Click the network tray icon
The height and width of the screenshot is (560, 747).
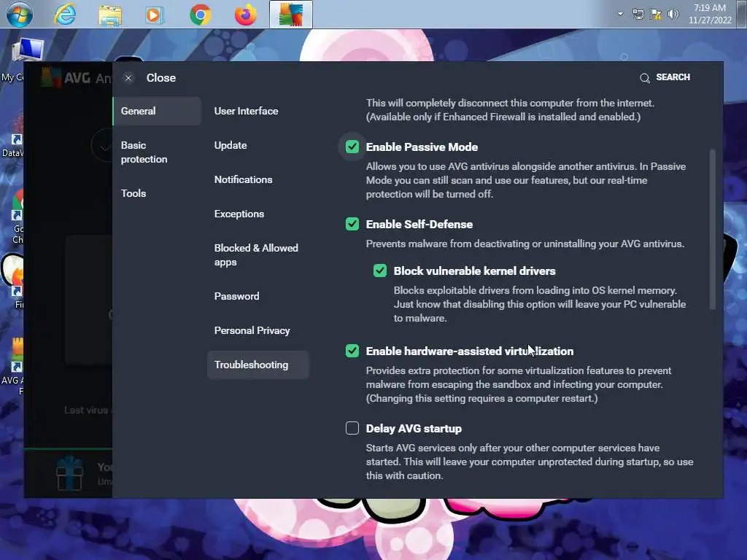(638, 15)
